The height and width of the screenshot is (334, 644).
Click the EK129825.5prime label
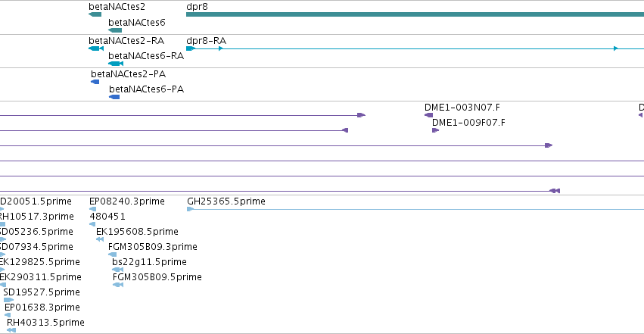click(40, 262)
